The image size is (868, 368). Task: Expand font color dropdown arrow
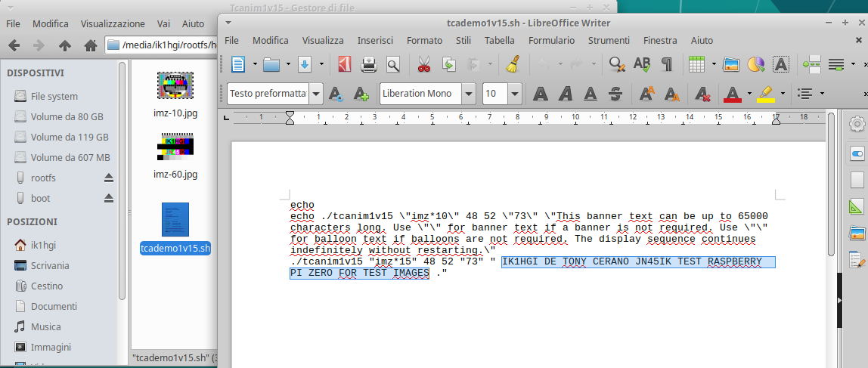click(749, 94)
